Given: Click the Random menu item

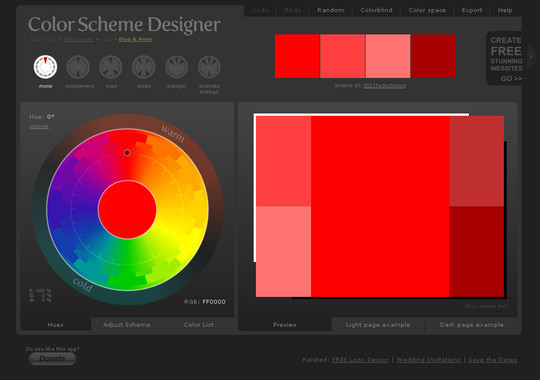Looking at the screenshot, I should pos(331,10).
